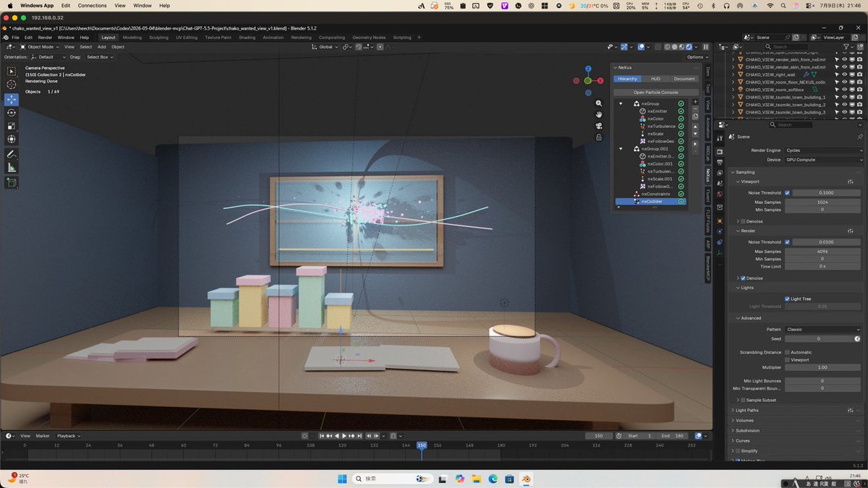This screenshot has height=488, width=868.
Task: Switch to the HUD tab in NeXus
Action: (655, 79)
